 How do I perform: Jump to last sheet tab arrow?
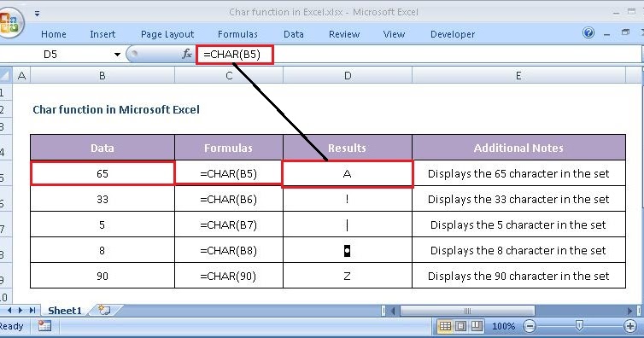coord(32,311)
